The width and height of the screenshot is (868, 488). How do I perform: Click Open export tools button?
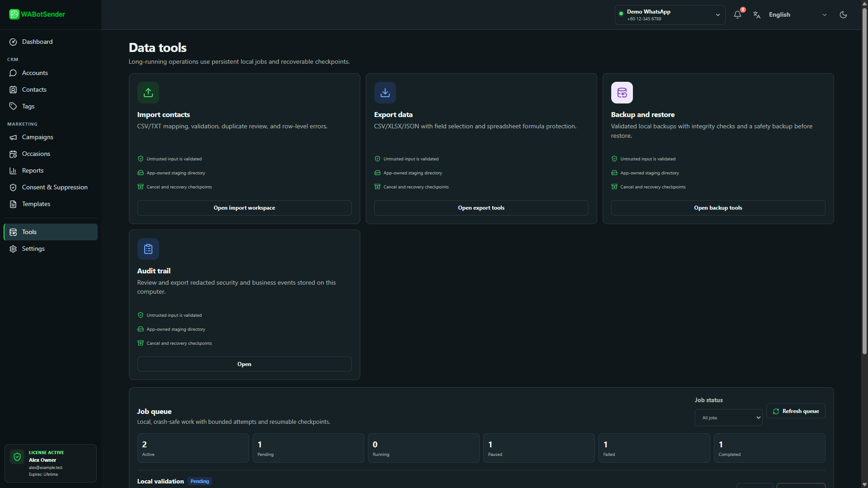click(x=481, y=208)
